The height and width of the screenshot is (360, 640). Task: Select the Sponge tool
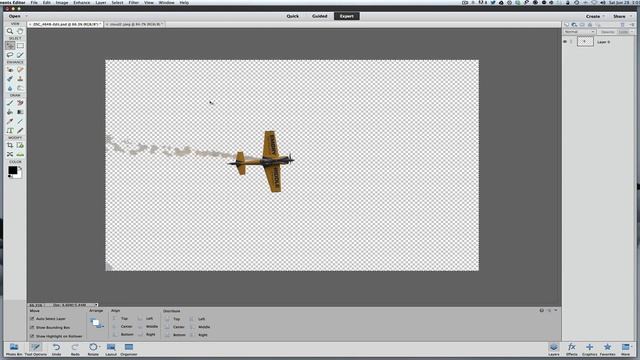pos(20,88)
